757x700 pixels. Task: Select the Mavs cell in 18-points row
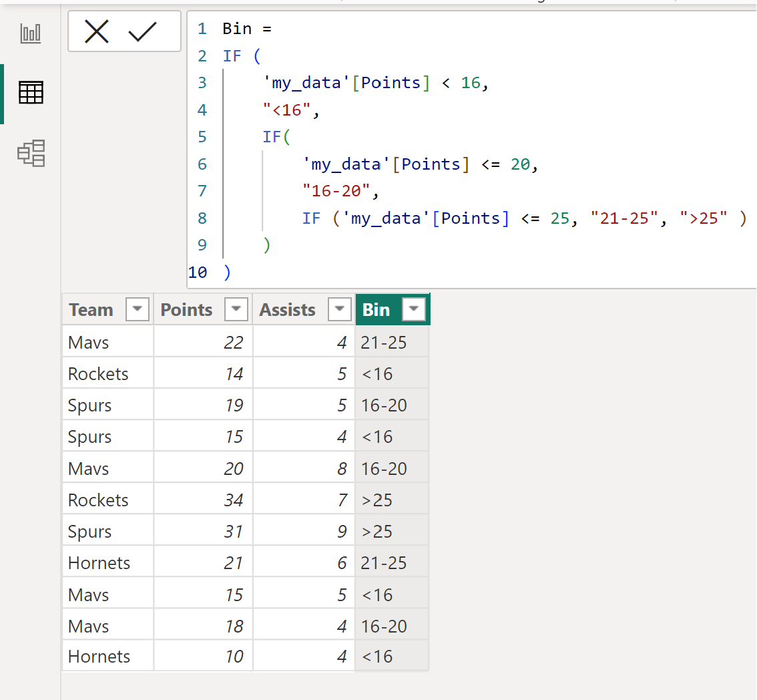pos(107,626)
